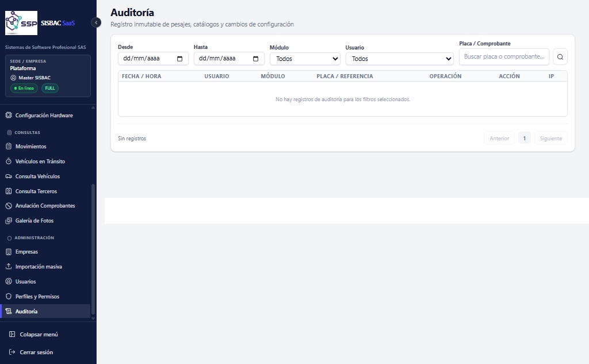
Task: Click Cerrar sesión to log out
Action: [36, 352]
